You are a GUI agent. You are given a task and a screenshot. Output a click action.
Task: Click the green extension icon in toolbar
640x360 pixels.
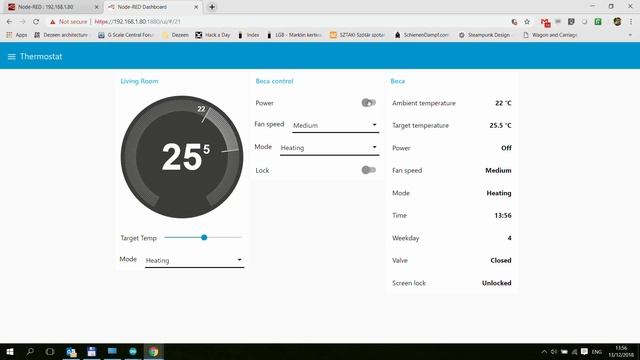coord(598,22)
